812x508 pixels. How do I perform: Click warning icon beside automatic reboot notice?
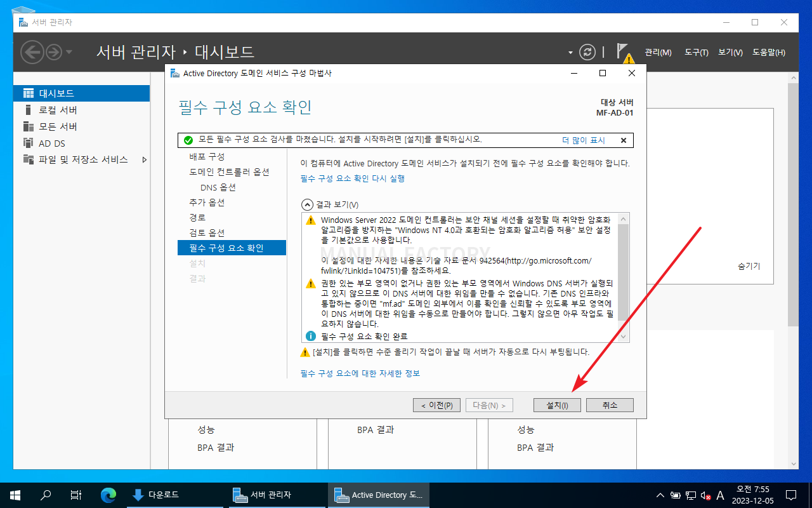pos(305,352)
